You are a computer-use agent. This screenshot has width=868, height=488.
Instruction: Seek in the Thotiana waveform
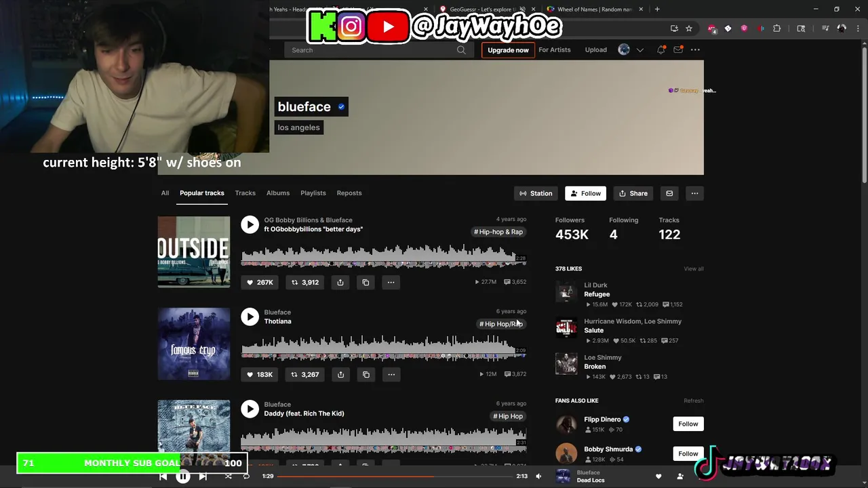pyautogui.click(x=383, y=349)
